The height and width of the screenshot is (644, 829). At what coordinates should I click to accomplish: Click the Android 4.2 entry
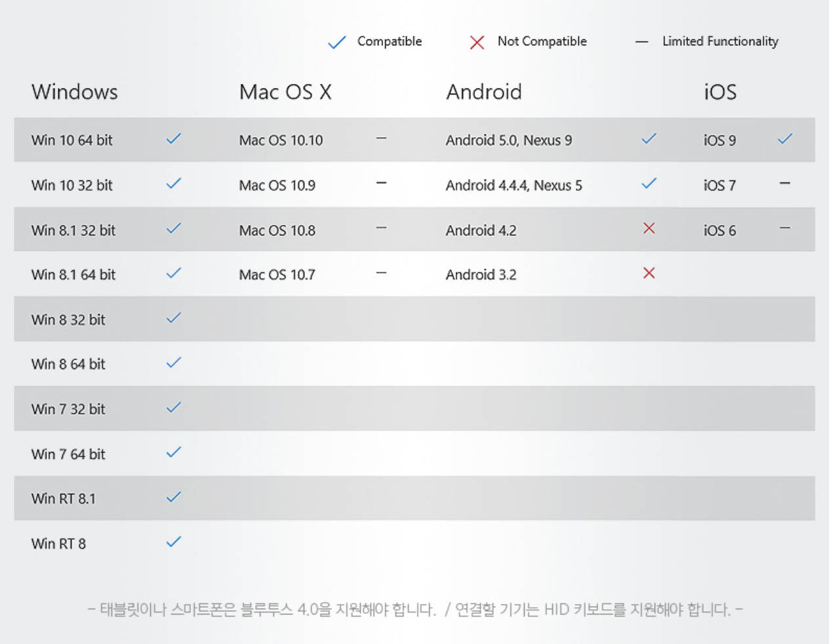pyautogui.click(x=481, y=230)
